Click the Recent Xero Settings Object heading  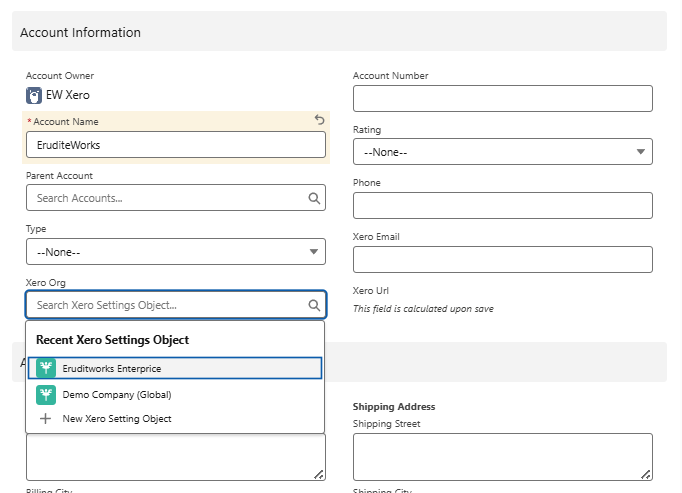[112, 340]
